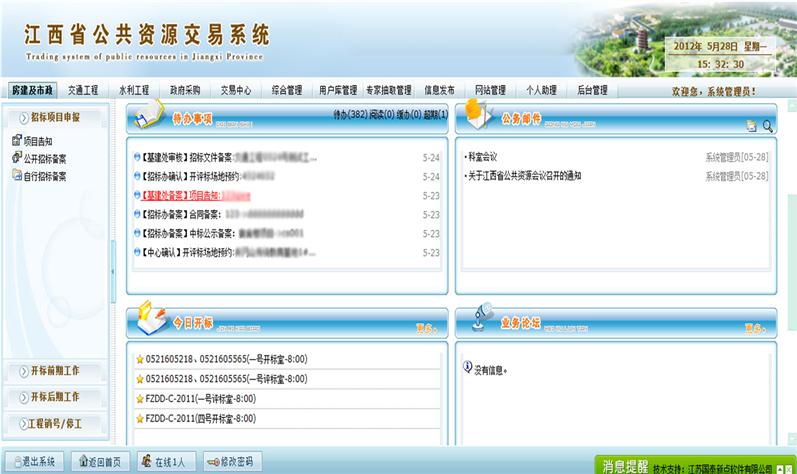The height and width of the screenshot is (474, 797).
Task: Click the bullet icon beside 中心确认 item
Action: point(137,252)
